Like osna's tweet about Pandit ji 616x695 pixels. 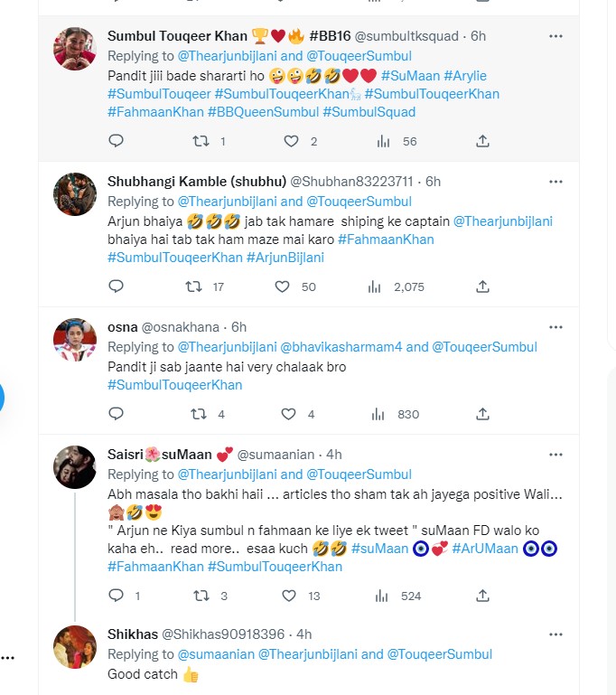pyautogui.click(x=288, y=414)
